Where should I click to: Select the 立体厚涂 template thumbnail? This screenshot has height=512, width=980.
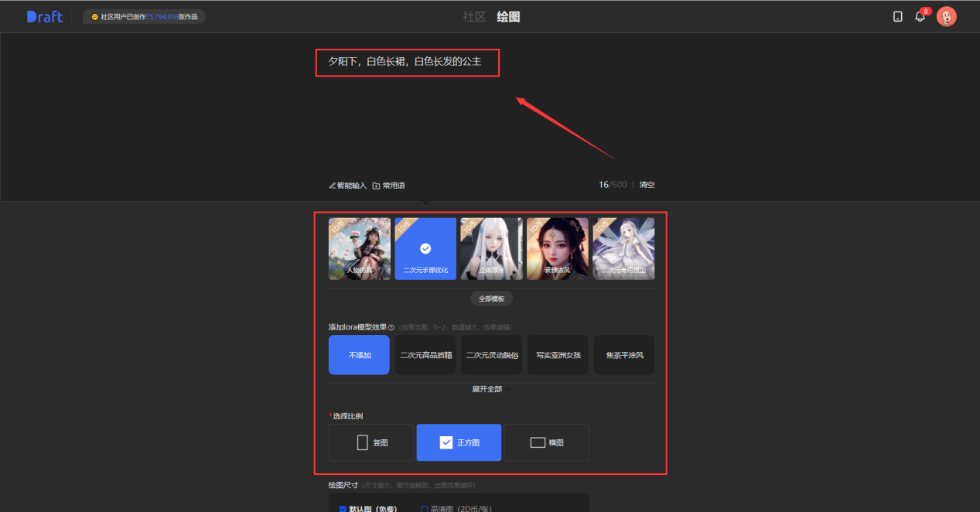491,248
